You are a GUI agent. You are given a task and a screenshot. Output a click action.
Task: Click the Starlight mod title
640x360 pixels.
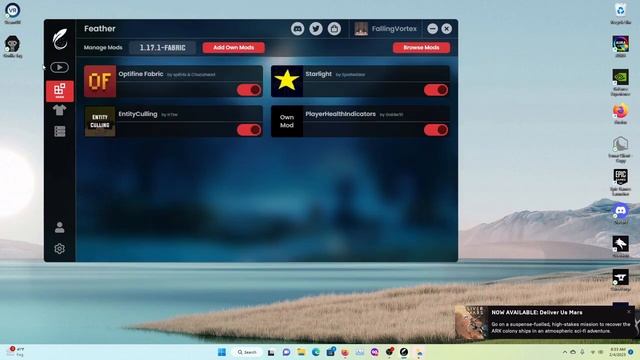[318, 74]
